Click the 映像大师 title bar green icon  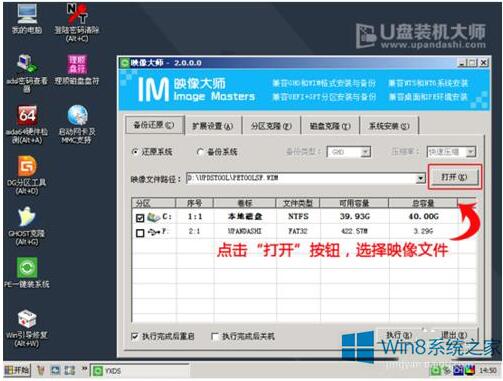[x=125, y=63]
